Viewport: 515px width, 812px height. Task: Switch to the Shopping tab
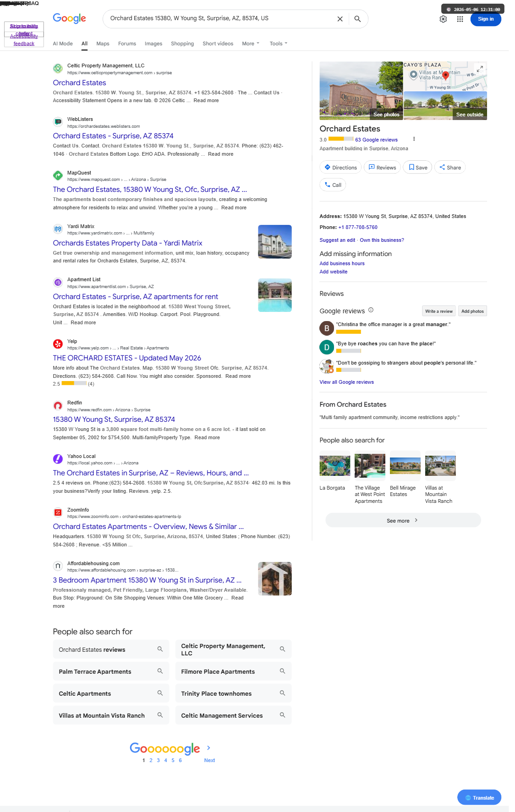click(182, 44)
